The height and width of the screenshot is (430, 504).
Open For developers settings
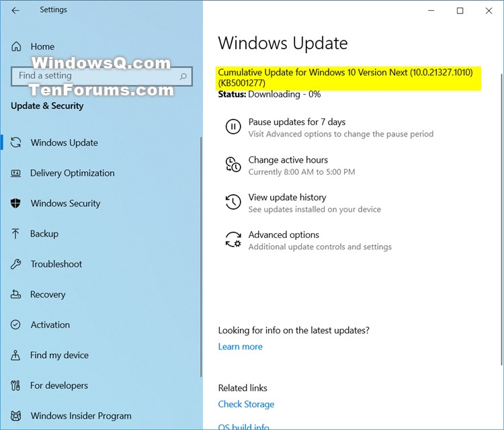click(x=59, y=386)
